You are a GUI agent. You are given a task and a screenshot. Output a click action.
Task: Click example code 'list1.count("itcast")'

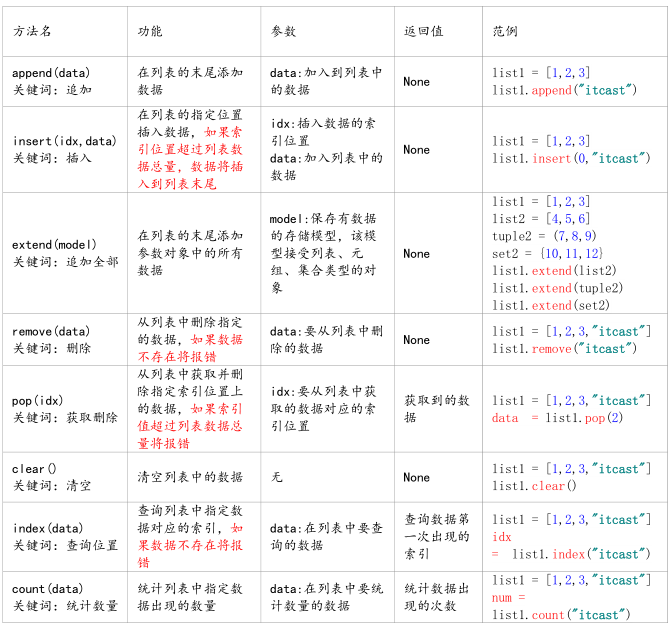(x=561, y=615)
